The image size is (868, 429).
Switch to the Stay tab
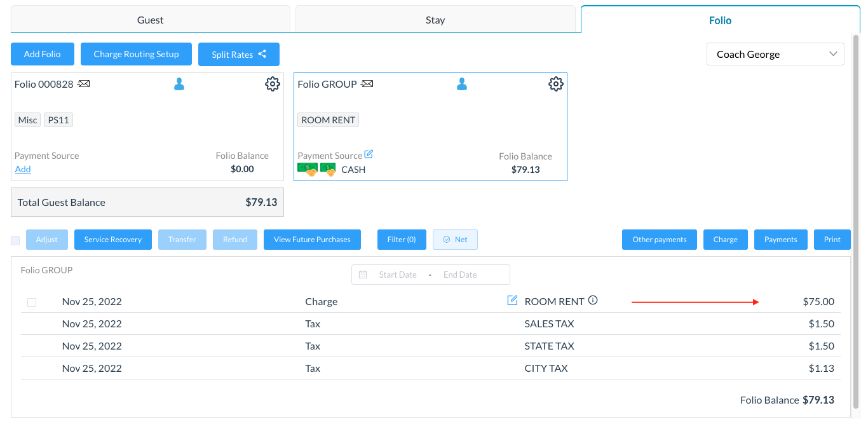click(435, 20)
